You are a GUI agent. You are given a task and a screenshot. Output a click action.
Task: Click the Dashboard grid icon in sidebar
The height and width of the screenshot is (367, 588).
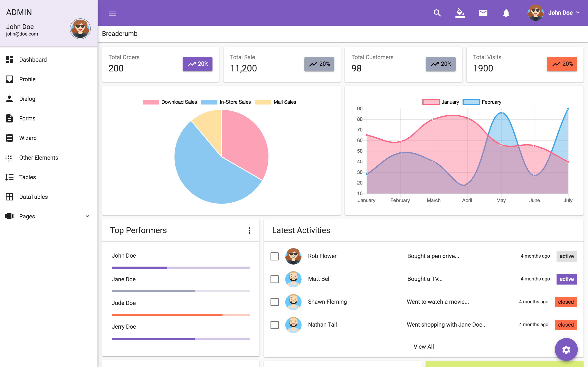coord(9,59)
